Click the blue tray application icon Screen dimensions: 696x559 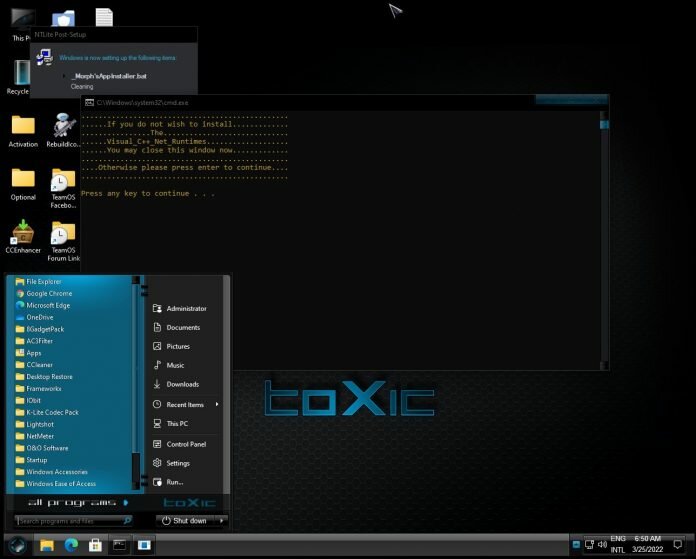tap(576, 544)
